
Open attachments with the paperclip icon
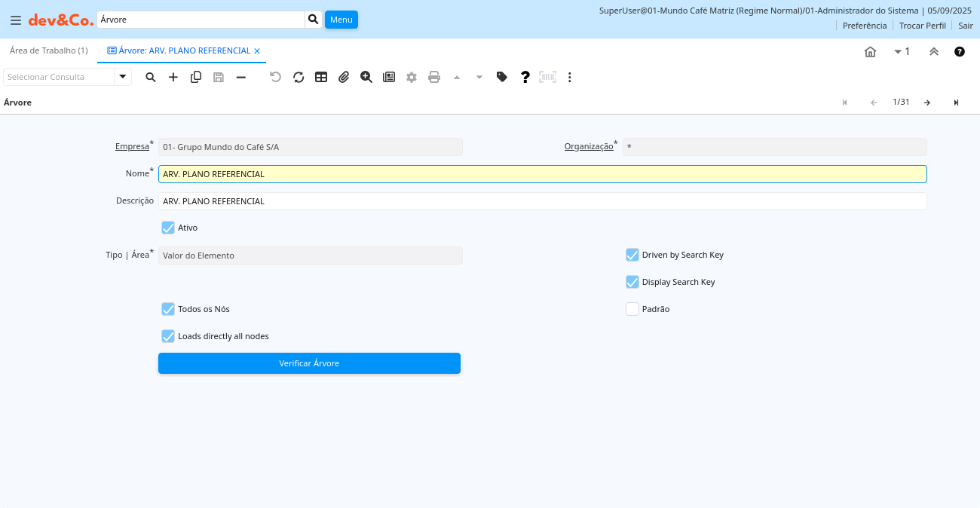point(344,77)
